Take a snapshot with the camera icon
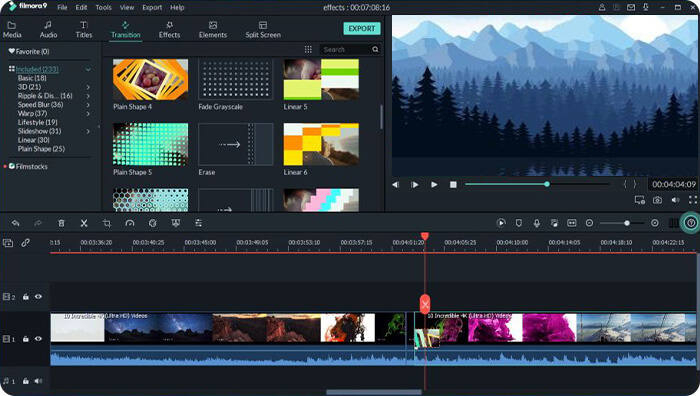 657,200
